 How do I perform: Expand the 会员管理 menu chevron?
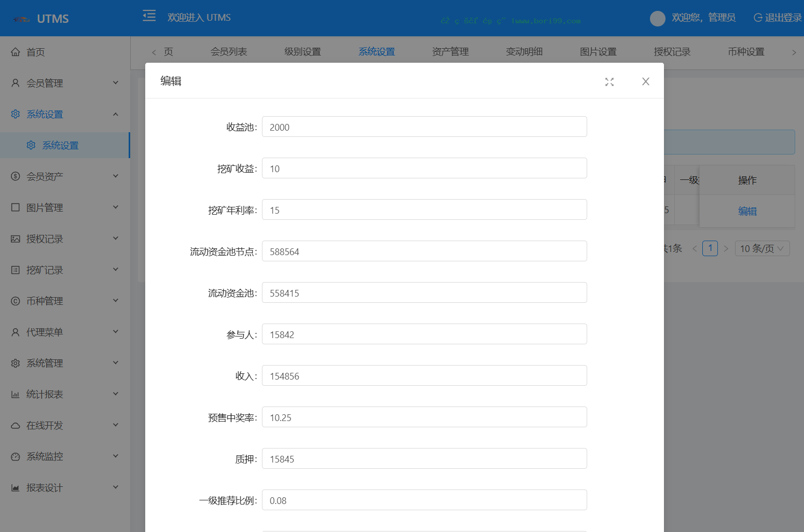point(116,82)
